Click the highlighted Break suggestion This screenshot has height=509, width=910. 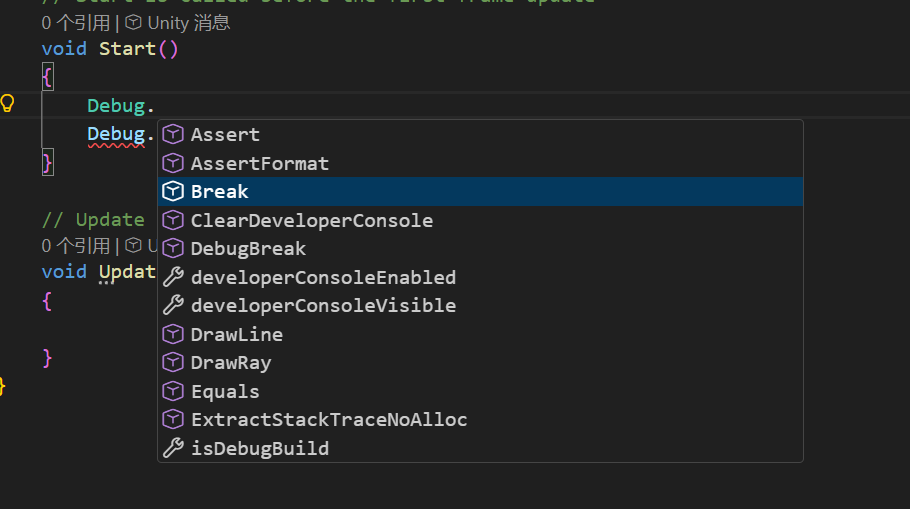click(x=481, y=192)
